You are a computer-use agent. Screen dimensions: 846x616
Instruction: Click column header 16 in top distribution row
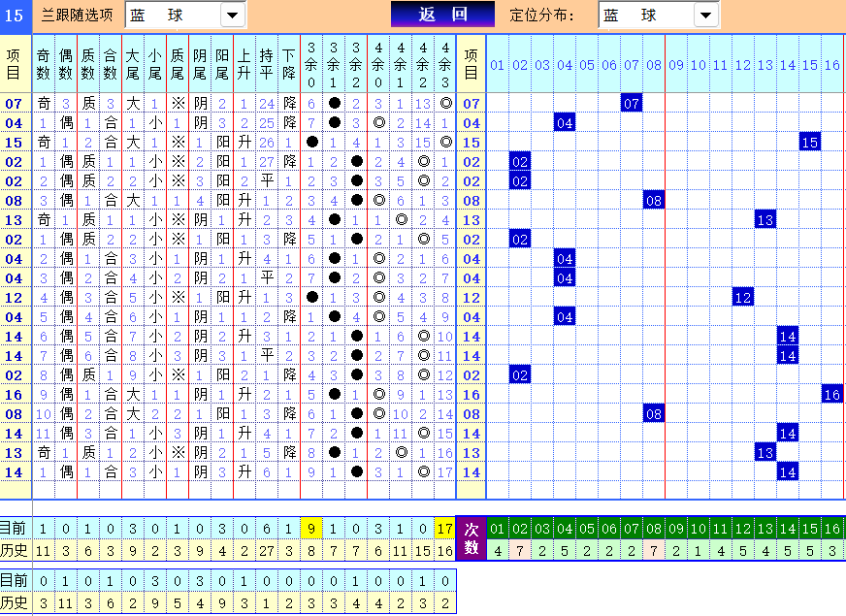(832, 65)
